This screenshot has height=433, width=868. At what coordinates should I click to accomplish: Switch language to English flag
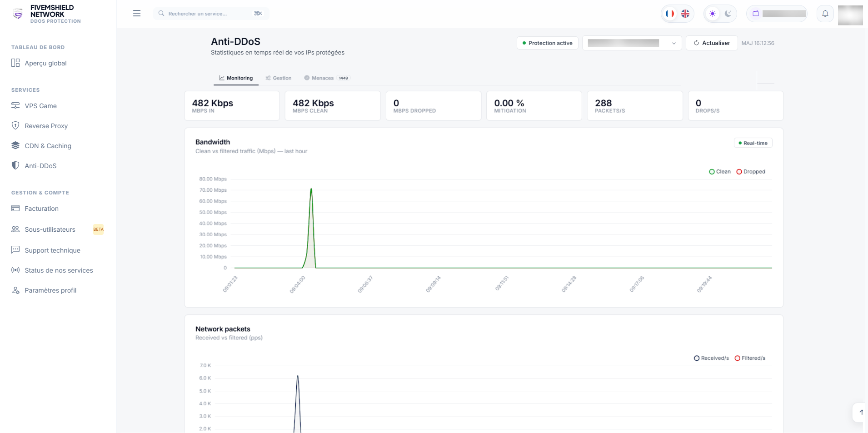tap(685, 14)
